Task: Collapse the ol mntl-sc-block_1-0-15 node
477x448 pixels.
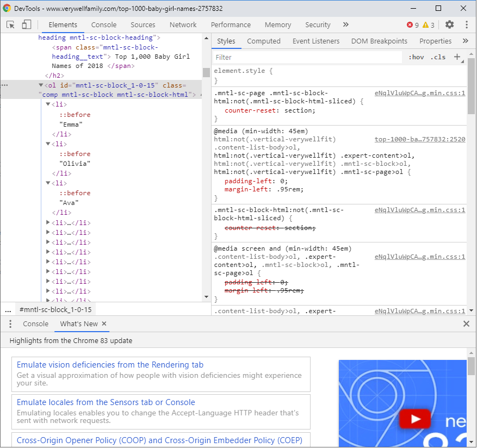Action: 41,85
